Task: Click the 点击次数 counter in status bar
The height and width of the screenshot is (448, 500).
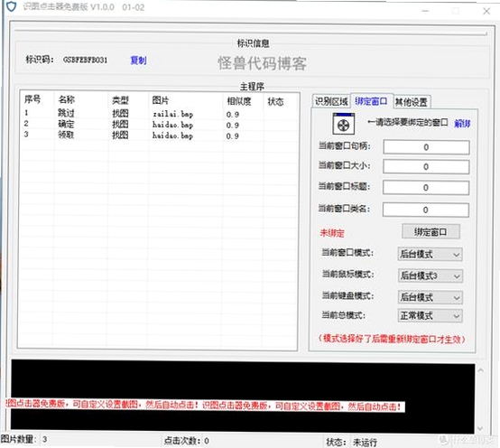Action: point(187,441)
